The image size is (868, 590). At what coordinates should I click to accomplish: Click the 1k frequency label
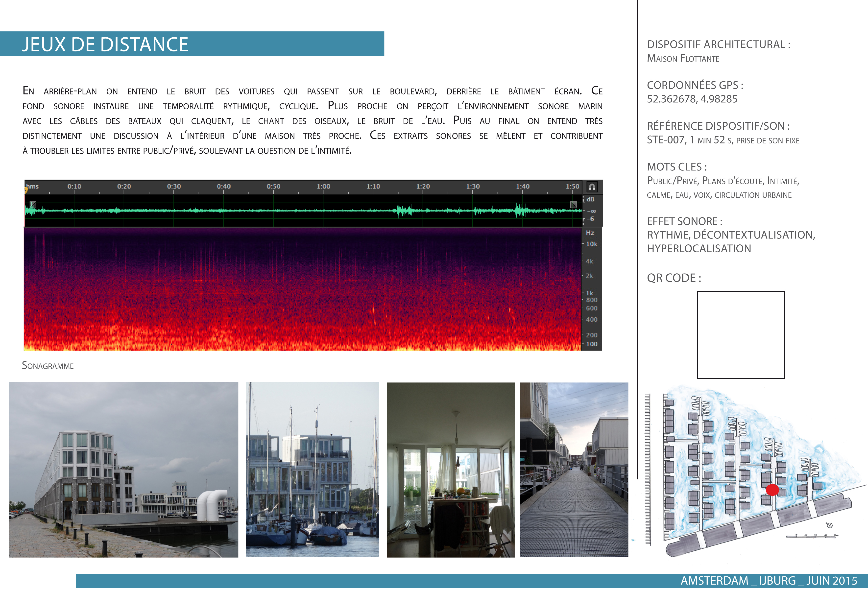click(589, 293)
